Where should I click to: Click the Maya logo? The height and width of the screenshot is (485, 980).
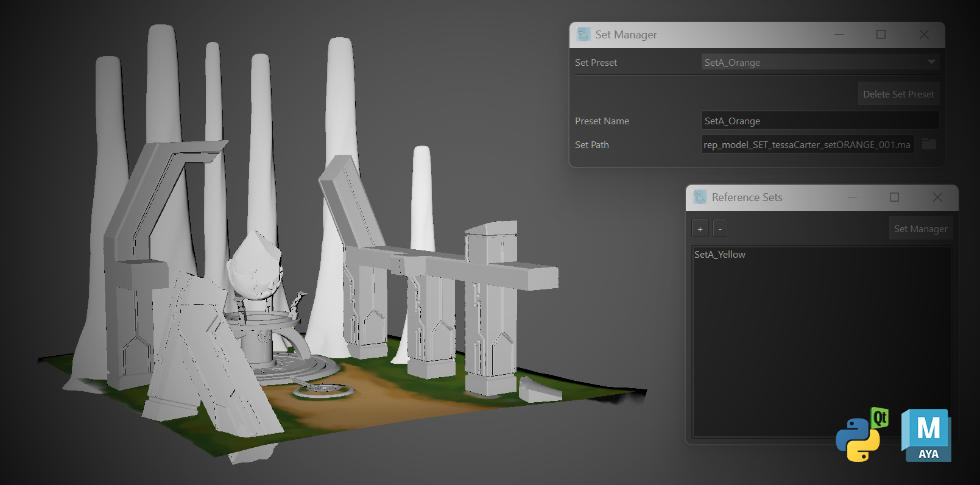(x=926, y=435)
